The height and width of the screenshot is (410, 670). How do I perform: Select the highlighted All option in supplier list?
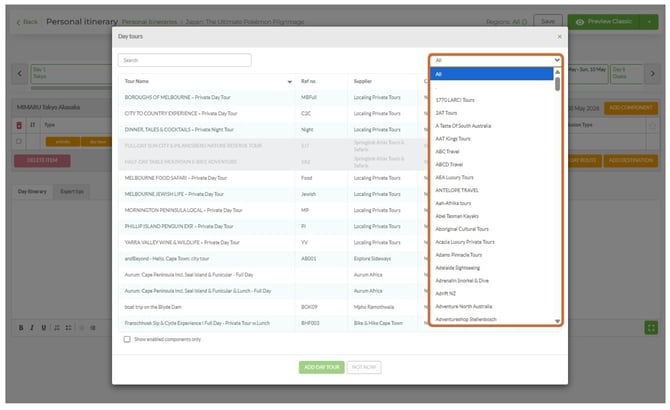(492, 74)
